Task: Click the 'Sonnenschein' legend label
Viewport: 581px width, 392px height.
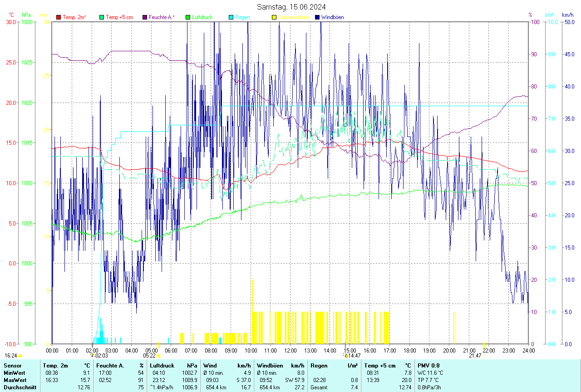Action: point(294,17)
